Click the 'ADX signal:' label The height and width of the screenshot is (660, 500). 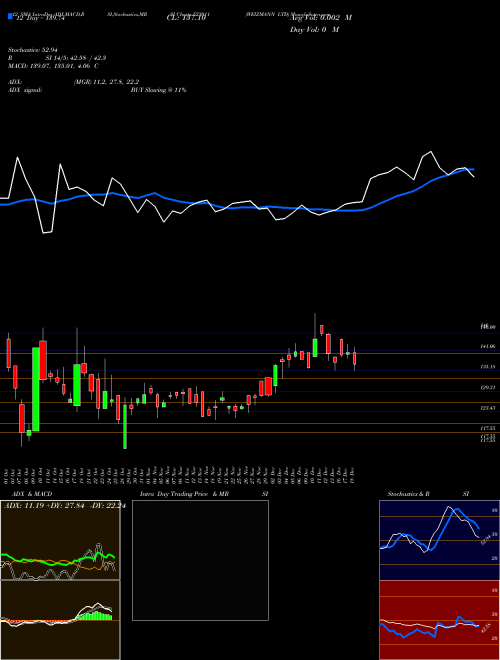point(25,90)
